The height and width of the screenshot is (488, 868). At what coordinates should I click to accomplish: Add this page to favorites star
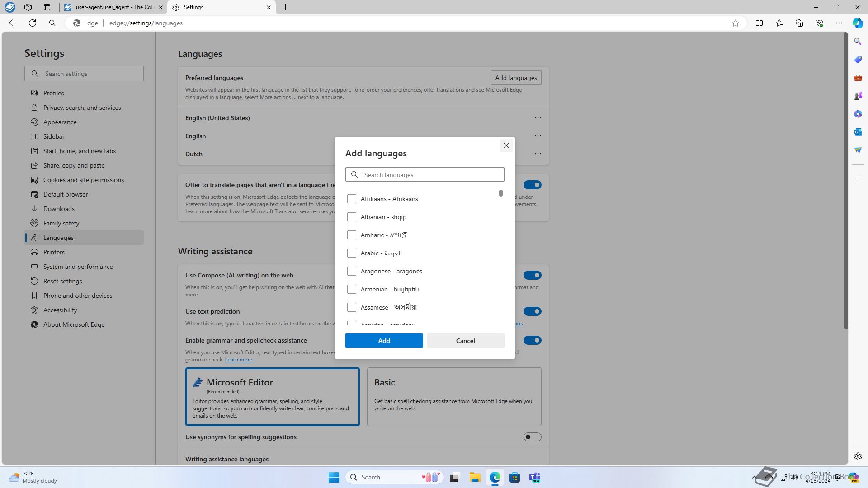coord(736,23)
